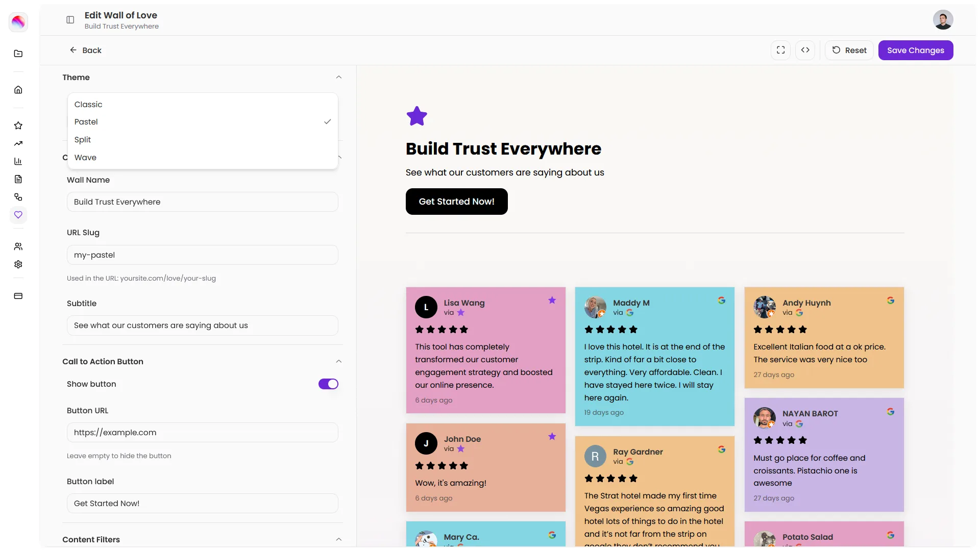Click the Subtitle input field
Screen dimensions: 980x551
[x=203, y=325]
